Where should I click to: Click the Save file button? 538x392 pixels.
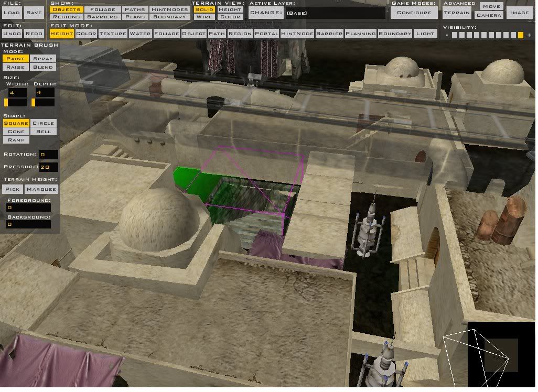[34, 13]
